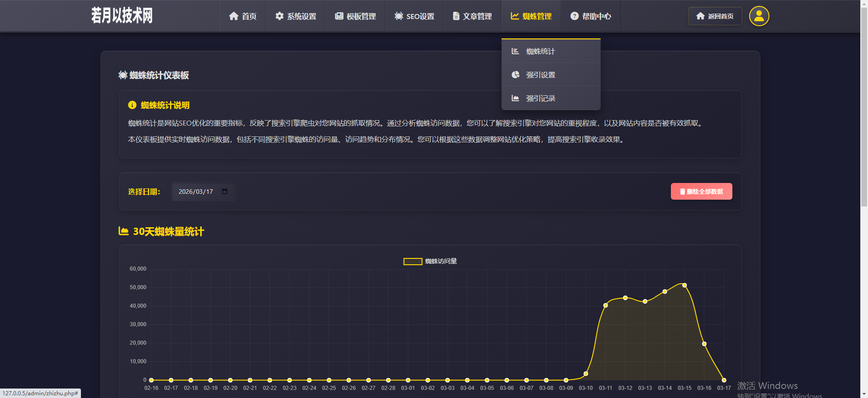
Task: Select 蜘蛛统计 from the dropdown menu
Action: [540, 52]
